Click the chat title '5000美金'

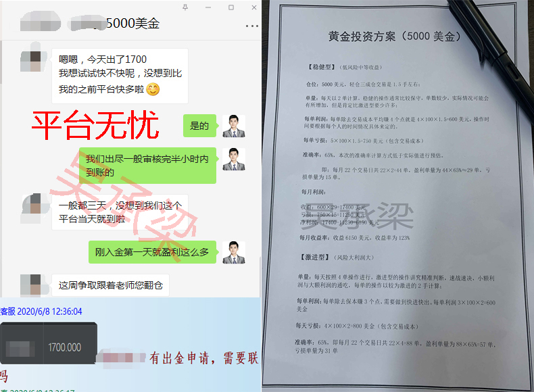(132, 23)
